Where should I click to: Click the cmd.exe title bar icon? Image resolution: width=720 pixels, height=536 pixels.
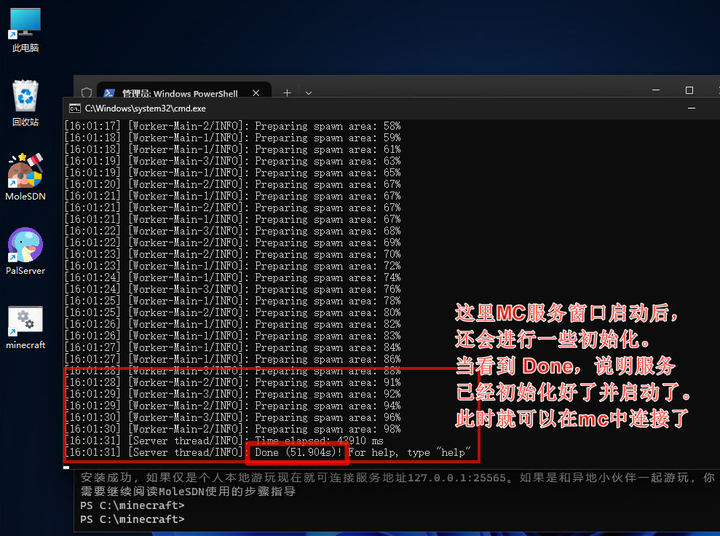tap(74, 108)
